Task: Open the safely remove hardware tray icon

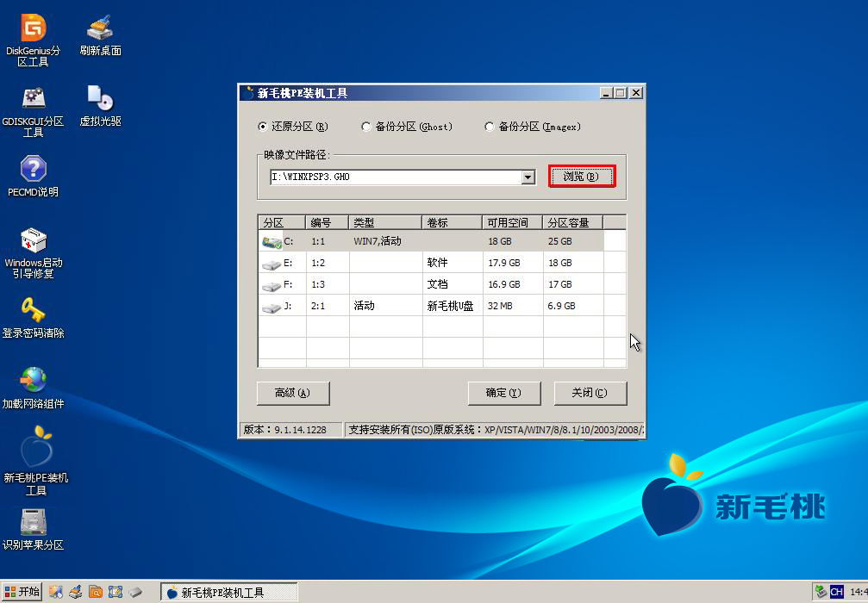Action: 821,592
